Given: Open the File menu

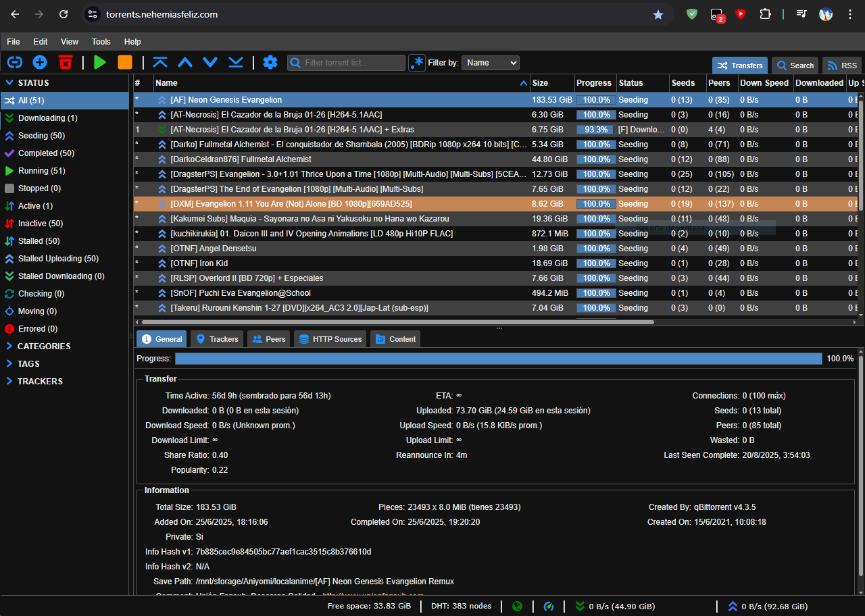Looking at the screenshot, I should pos(14,41).
